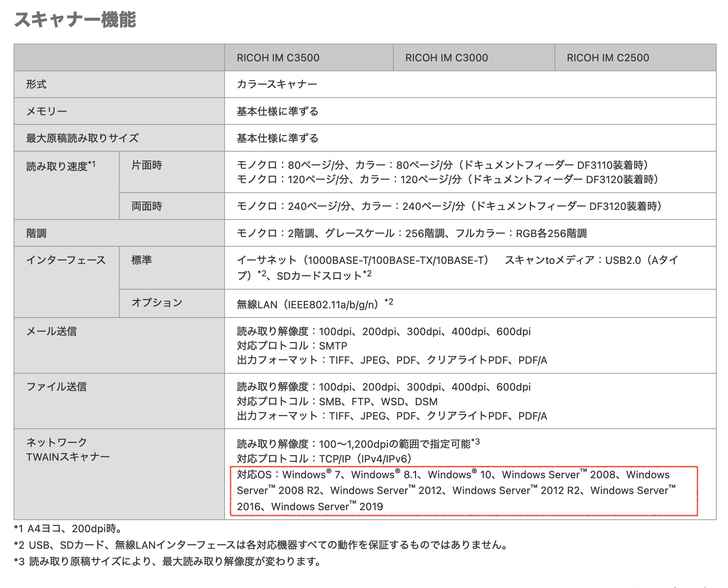
Task: Select the RICOH IM C2500 column header
Action: 608,58
